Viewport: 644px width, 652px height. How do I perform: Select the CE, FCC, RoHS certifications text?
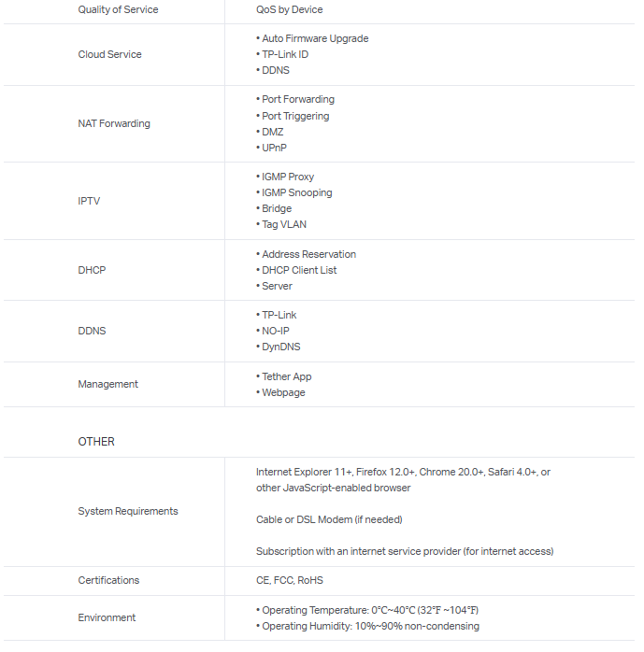[290, 580]
